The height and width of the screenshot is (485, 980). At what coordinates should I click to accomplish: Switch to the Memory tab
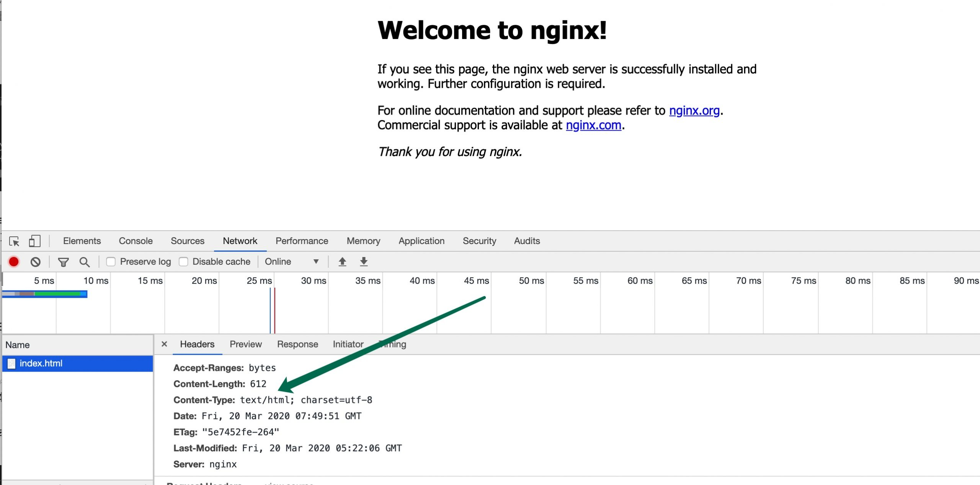[363, 241]
